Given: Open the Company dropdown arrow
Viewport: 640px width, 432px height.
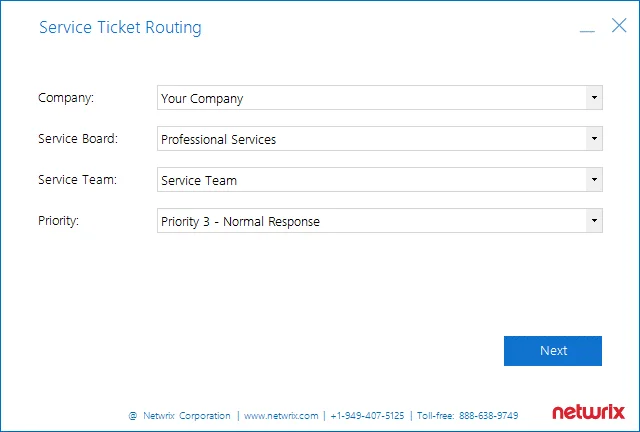Looking at the screenshot, I should [x=594, y=98].
